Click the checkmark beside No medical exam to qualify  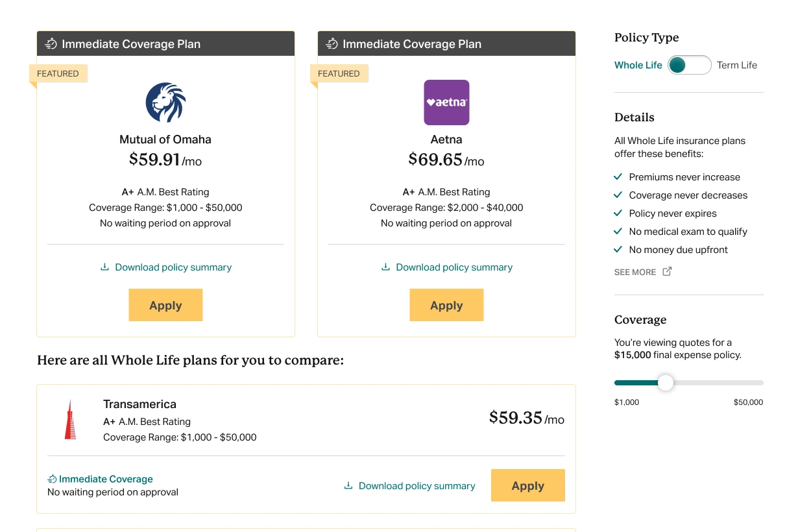[x=616, y=232]
